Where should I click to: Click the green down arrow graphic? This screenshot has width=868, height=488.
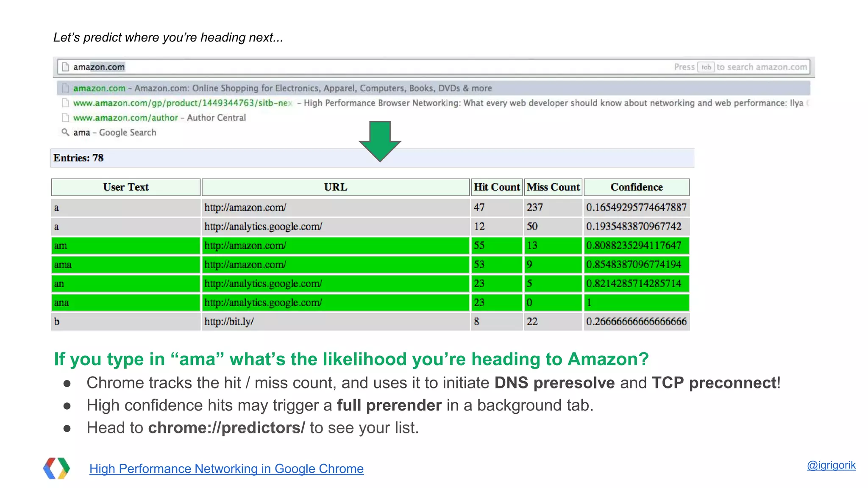point(380,141)
